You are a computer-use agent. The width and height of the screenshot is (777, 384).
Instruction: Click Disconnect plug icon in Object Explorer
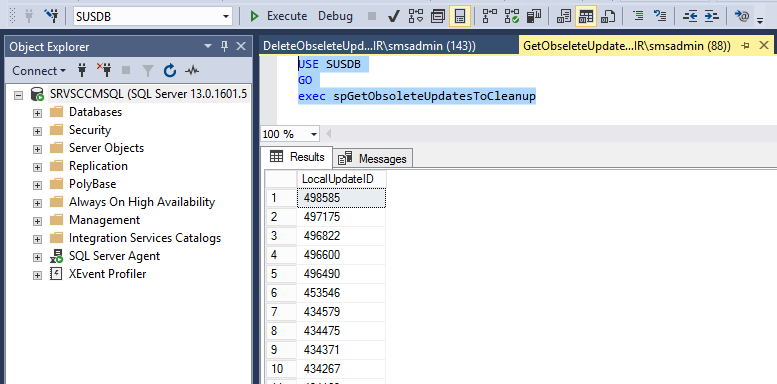pyautogui.click(x=104, y=71)
